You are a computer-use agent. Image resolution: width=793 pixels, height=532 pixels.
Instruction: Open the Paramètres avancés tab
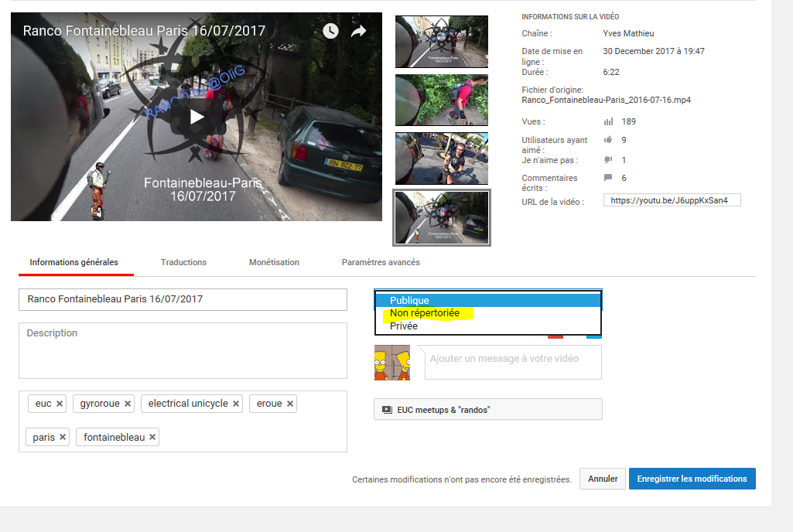click(x=381, y=262)
